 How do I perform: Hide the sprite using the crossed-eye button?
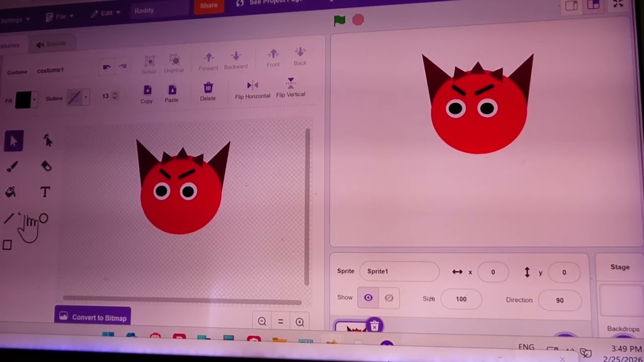(389, 298)
